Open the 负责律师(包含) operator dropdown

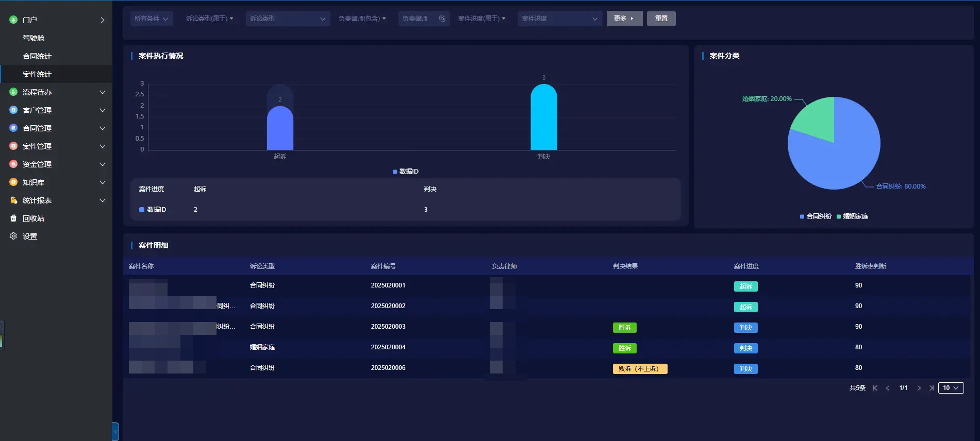click(362, 19)
